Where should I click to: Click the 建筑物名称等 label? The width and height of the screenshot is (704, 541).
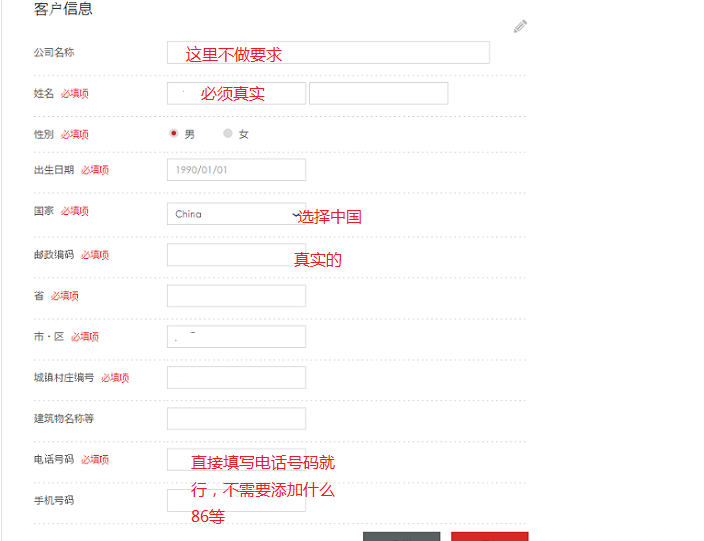click(64, 418)
